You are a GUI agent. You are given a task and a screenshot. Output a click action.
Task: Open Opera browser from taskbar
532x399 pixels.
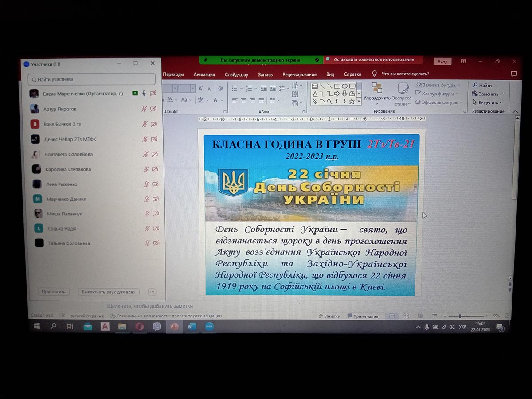[139, 327]
